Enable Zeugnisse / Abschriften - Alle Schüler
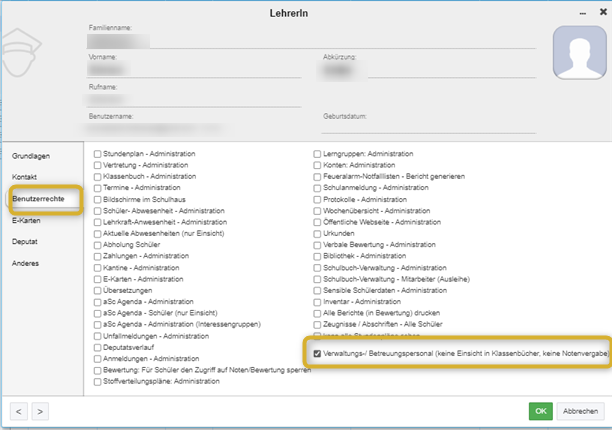 [317, 324]
